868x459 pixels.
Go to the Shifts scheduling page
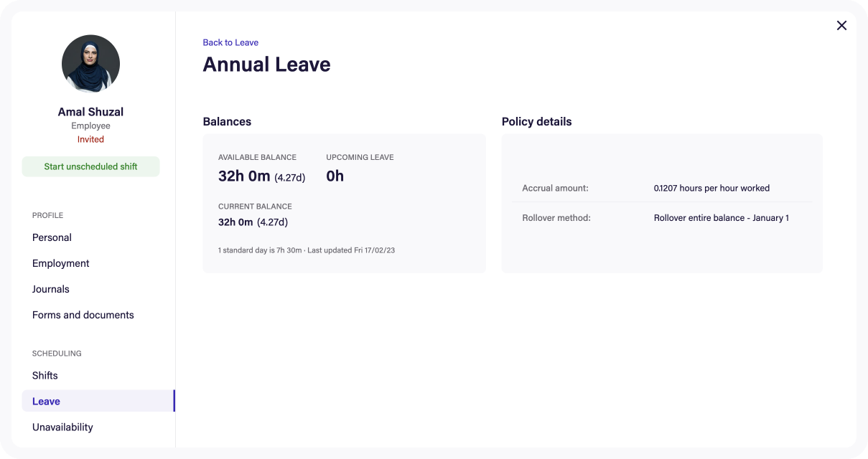pos(45,375)
